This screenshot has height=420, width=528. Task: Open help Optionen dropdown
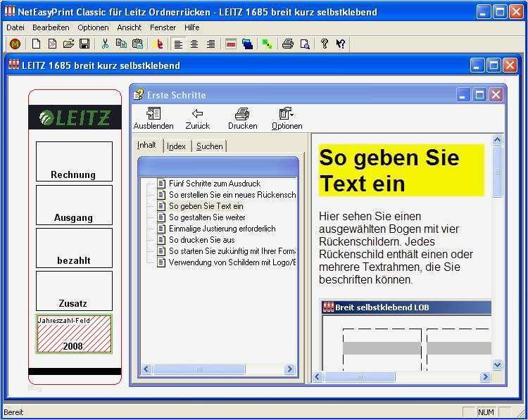pyautogui.click(x=287, y=118)
